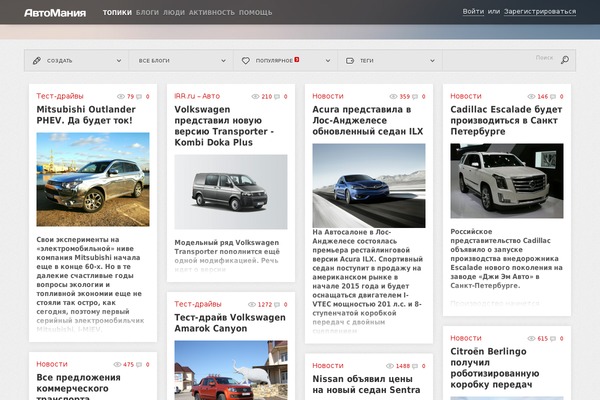Image resolution: width=600 pixels, height=400 pixels.
Task: Click views eye icon on Amarok Canyon card
Action: point(252,305)
